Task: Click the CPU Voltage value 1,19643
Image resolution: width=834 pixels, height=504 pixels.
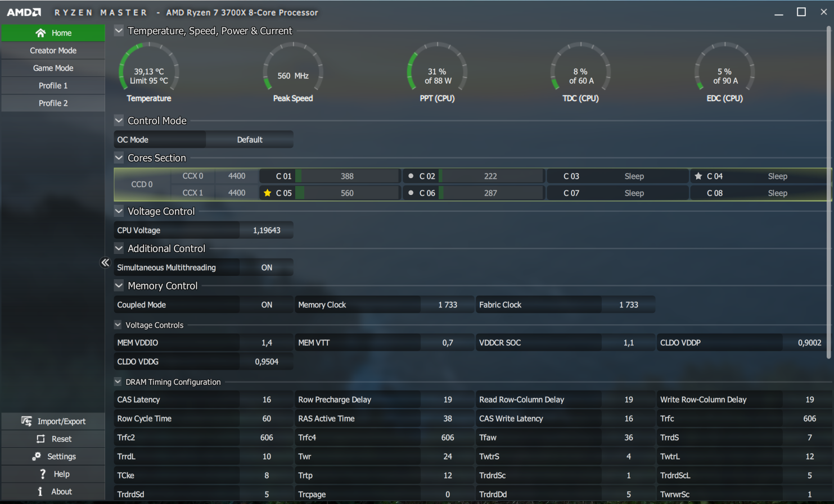Action: pos(267,230)
